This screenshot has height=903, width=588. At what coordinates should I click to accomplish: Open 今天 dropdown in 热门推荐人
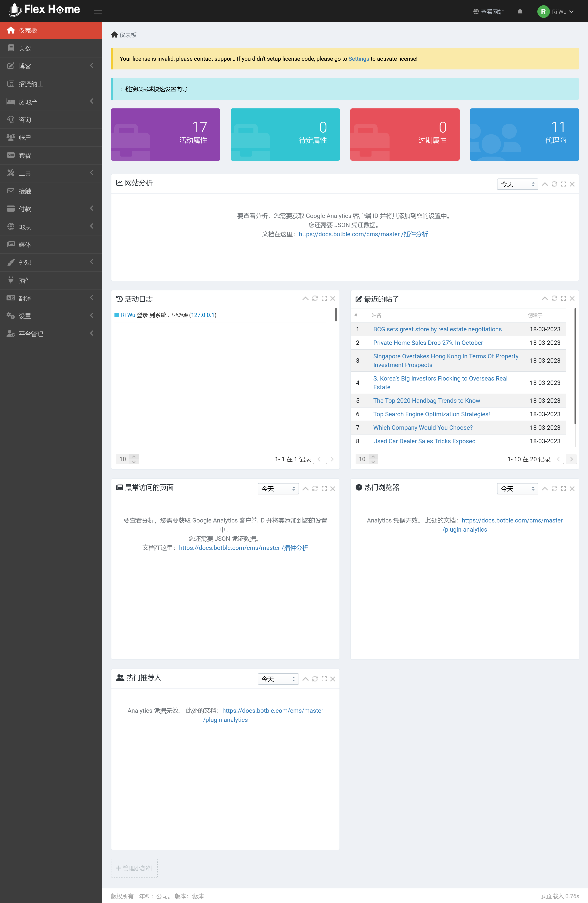pyautogui.click(x=278, y=679)
